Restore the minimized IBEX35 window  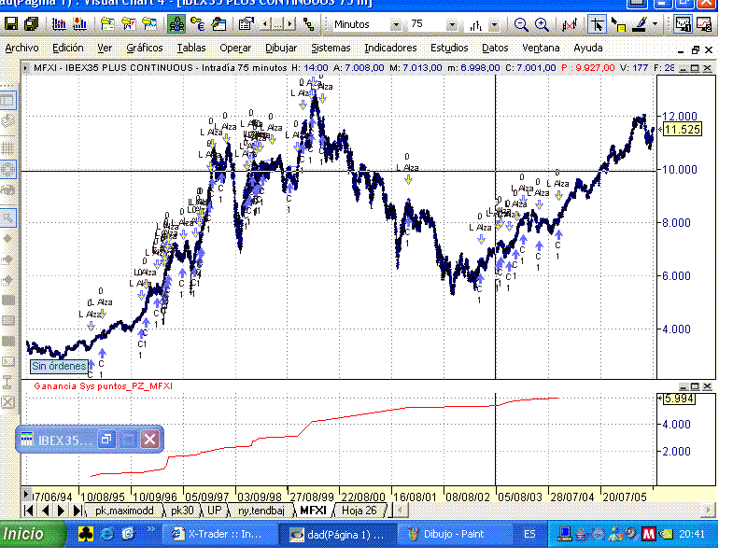[x=106, y=439]
